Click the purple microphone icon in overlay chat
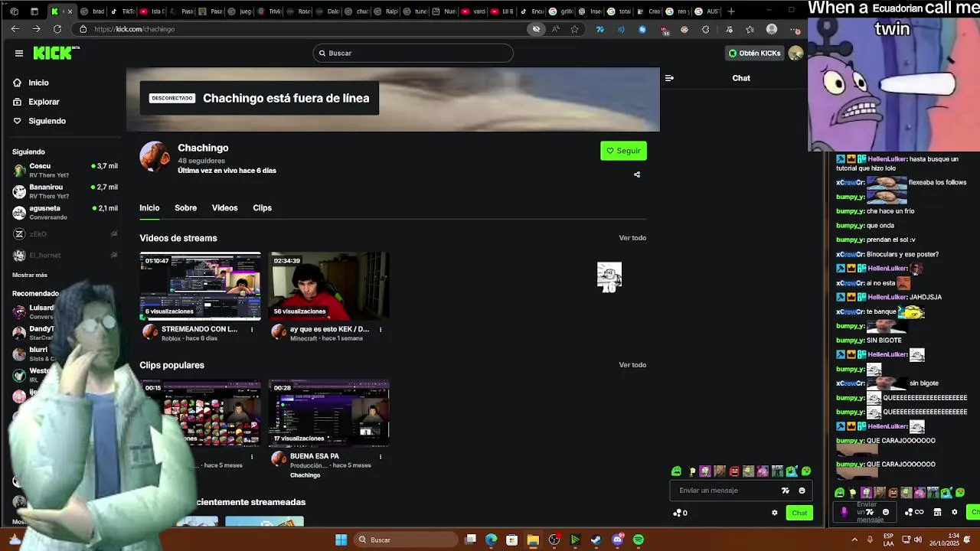This screenshot has height=551, width=980. (x=844, y=513)
